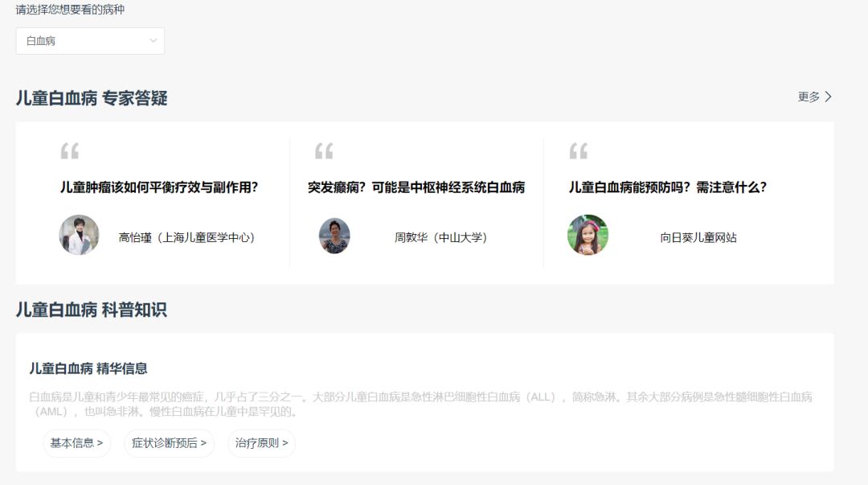Open question 儿童肿瘤该如何平衡疗效与副作用
The width and height of the screenshot is (868, 485).
tap(161, 187)
